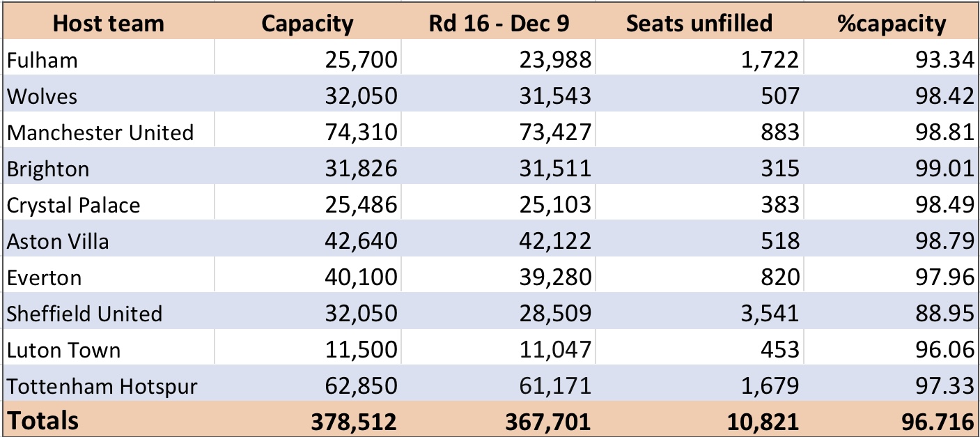Select Aston Villa percent capacity 98.79
980x437 pixels.
892,240
